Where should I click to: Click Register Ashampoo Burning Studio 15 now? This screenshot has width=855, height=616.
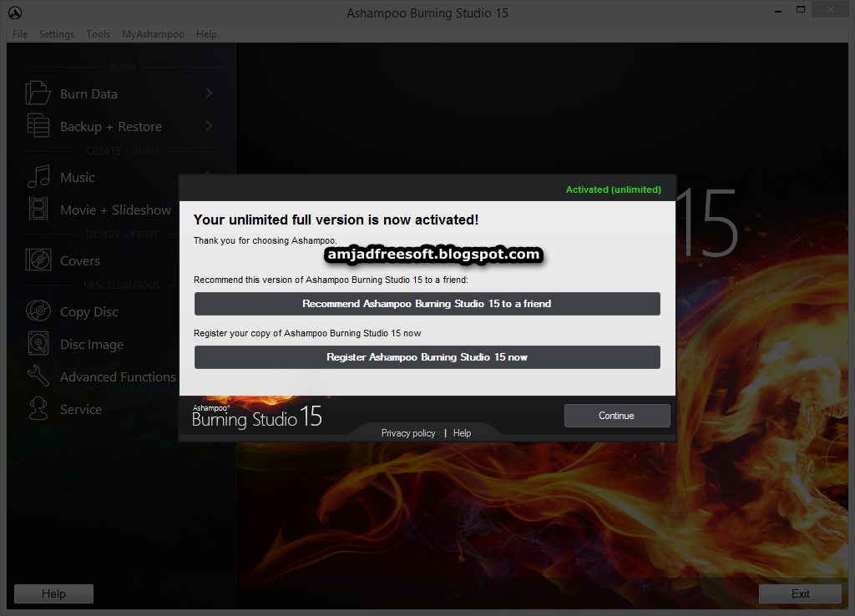coord(427,357)
